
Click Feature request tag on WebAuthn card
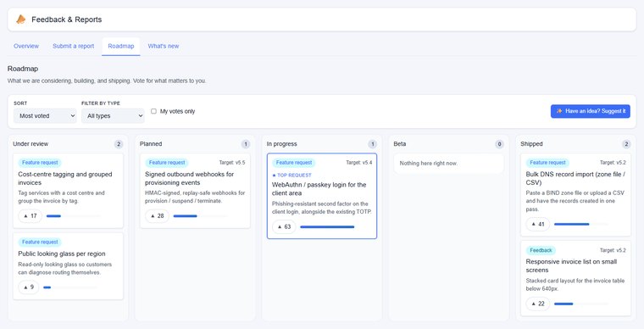294,163
